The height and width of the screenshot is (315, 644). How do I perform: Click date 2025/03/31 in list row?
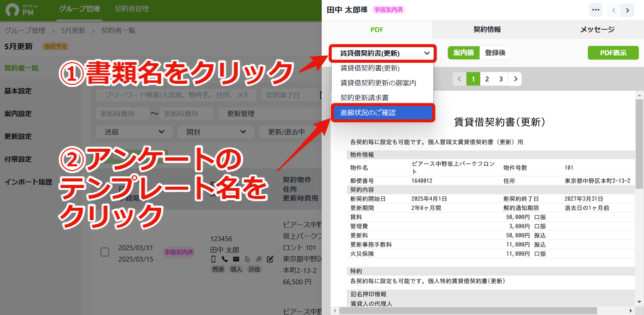[135, 248]
